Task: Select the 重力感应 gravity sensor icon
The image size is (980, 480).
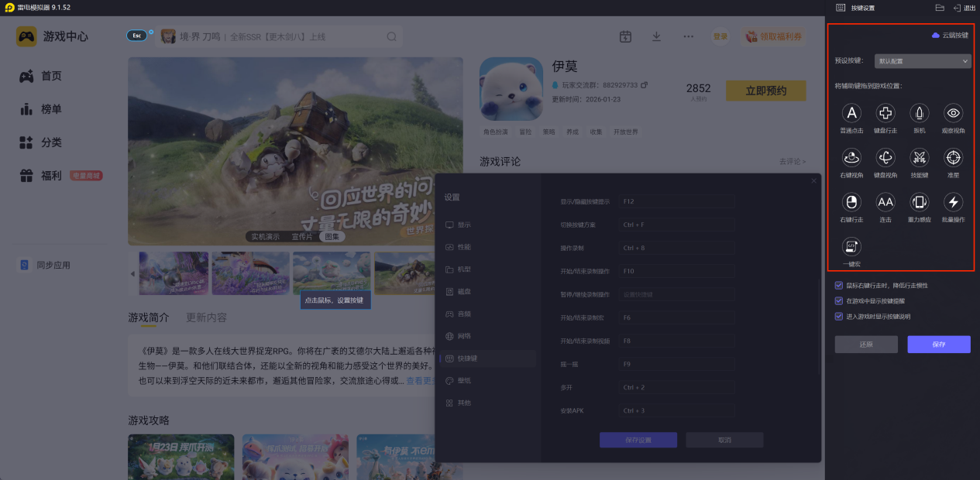Action: [920, 203]
